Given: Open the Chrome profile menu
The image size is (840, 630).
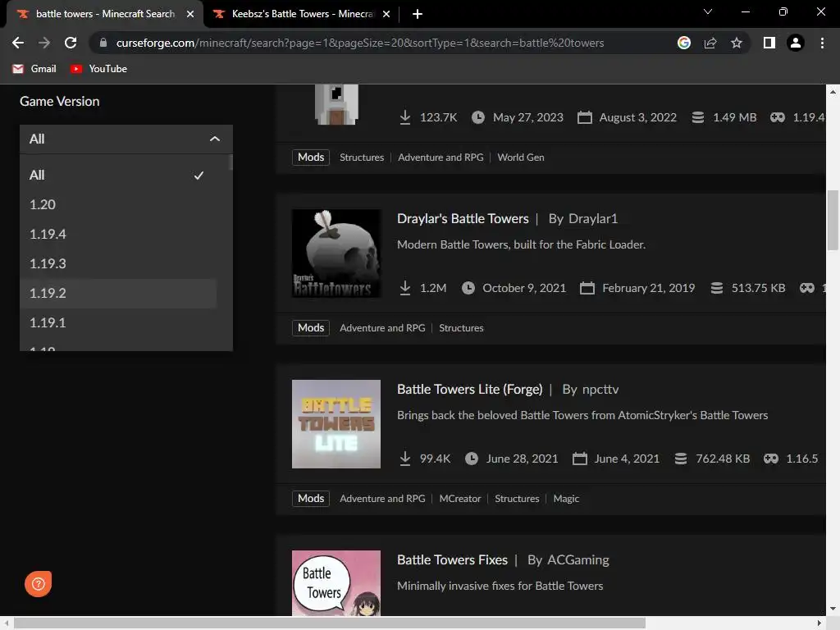Looking at the screenshot, I should (x=796, y=43).
